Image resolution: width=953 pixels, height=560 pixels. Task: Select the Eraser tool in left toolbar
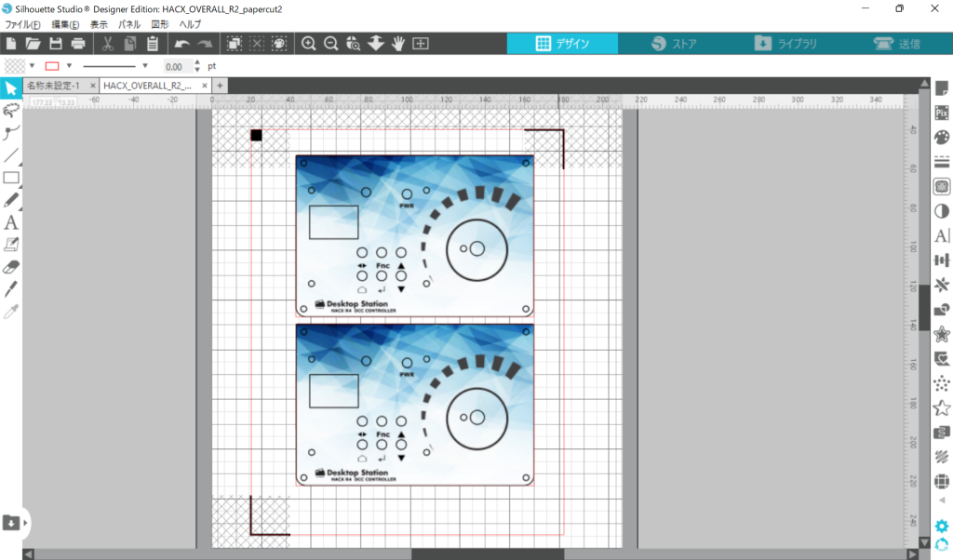click(11, 267)
